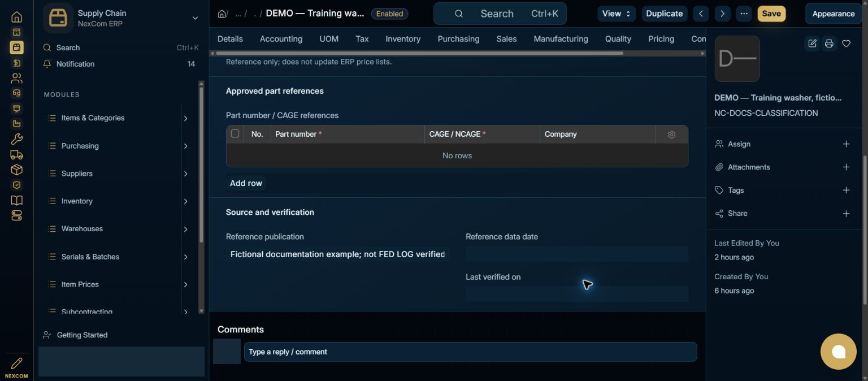Screen dimensions: 868x381
Task: Open the package box module icon
Action: [16, 170]
